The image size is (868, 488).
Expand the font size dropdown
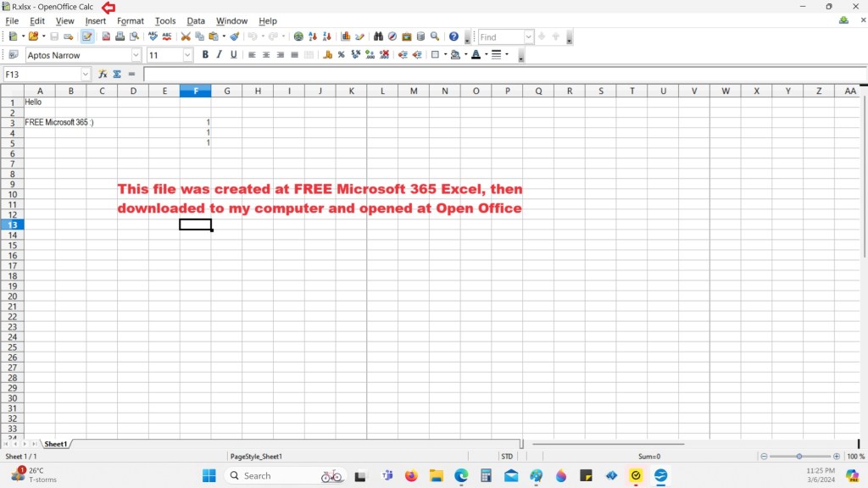[x=187, y=55]
